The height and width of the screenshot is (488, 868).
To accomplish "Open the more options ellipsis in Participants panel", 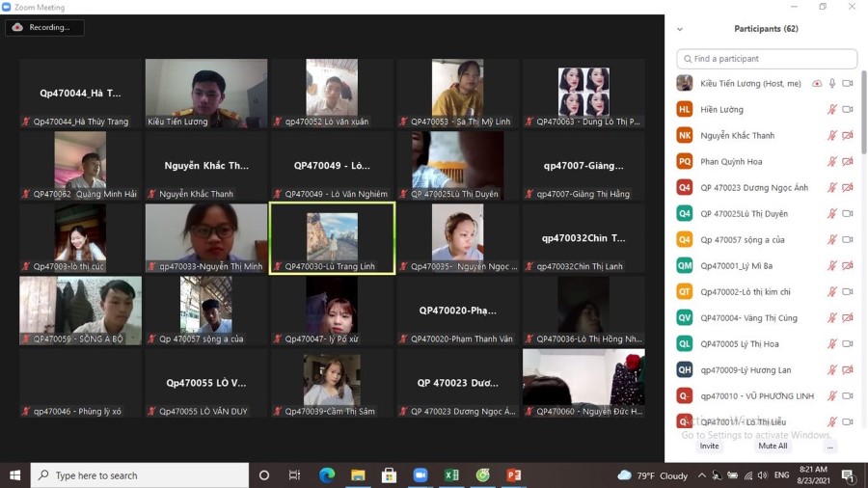I will (829, 446).
